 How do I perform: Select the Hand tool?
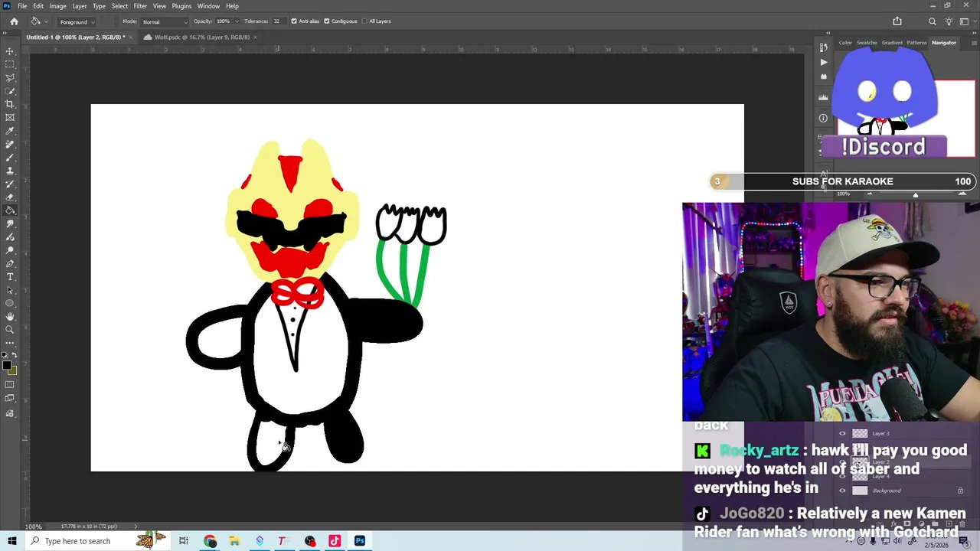[x=10, y=316]
